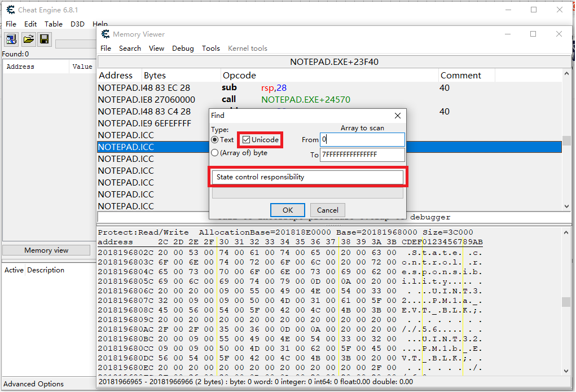Click the Description column header in cheat table
The image size is (576, 392).
tap(46, 270)
